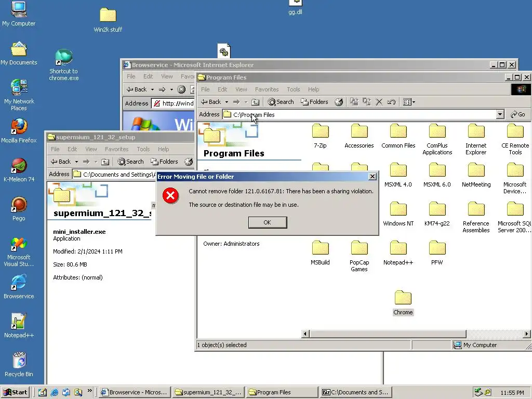Click the History icon in Program Files toolbar

339,102
